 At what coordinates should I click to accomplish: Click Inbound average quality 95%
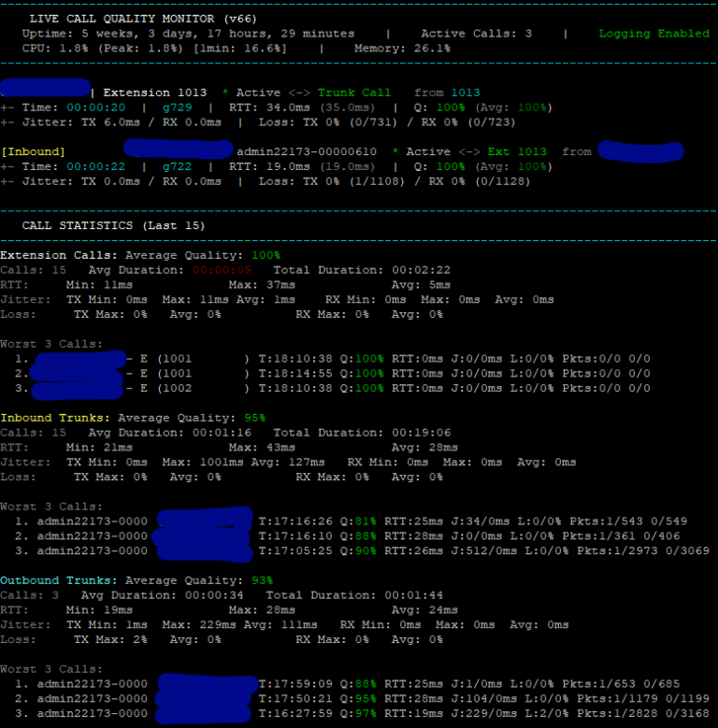click(254, 418)
